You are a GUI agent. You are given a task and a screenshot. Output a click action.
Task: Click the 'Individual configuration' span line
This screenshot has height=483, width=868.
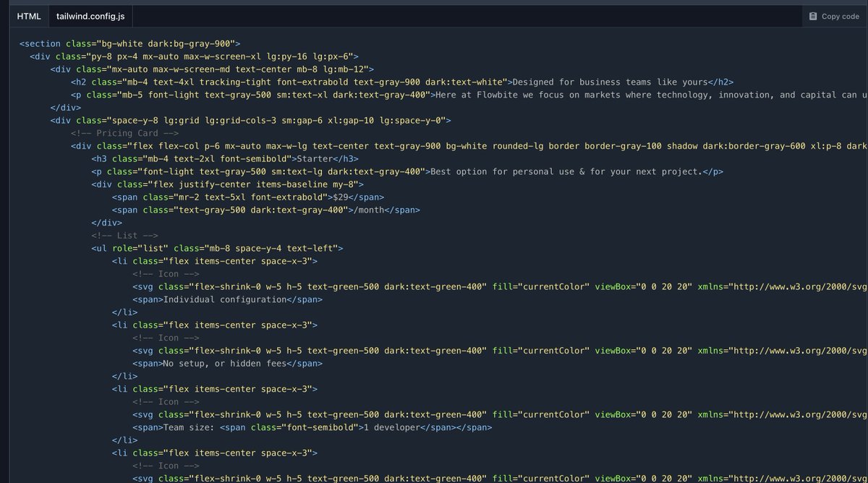click(x=228, y=299)
